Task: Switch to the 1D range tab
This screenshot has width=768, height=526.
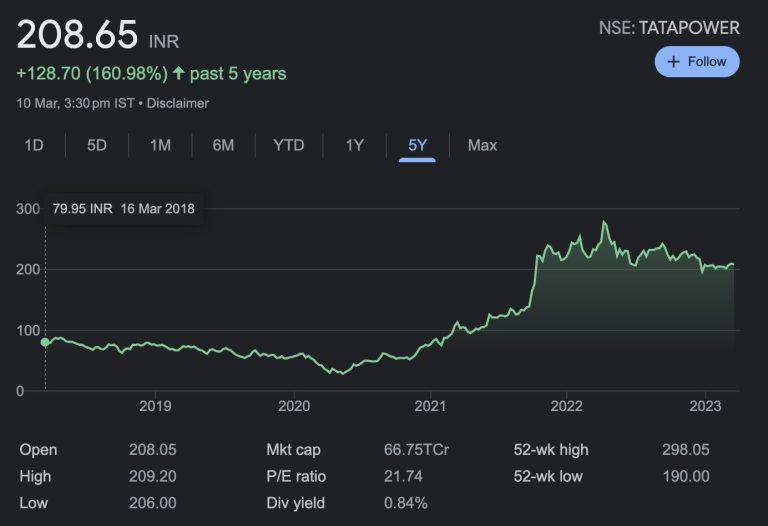Action: click(x=34, y=145)
